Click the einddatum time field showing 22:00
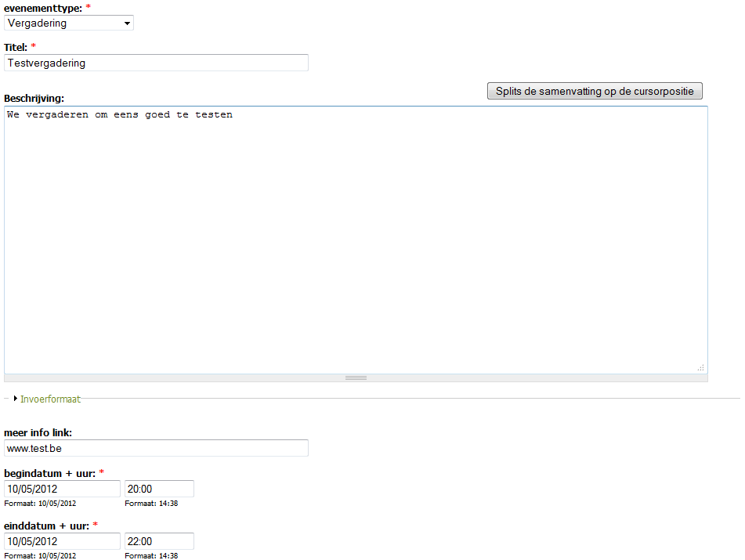Screen dimensions: 745x560 tap(158, 541)
